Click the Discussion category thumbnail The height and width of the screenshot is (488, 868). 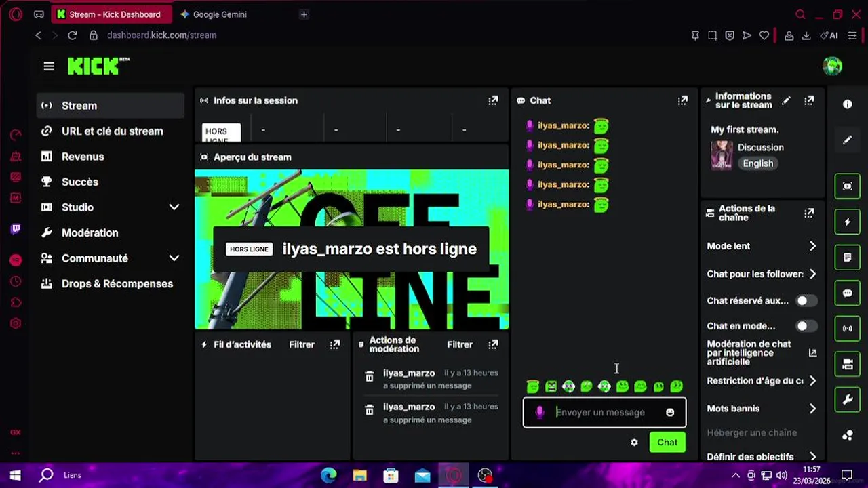coord(722,155)
